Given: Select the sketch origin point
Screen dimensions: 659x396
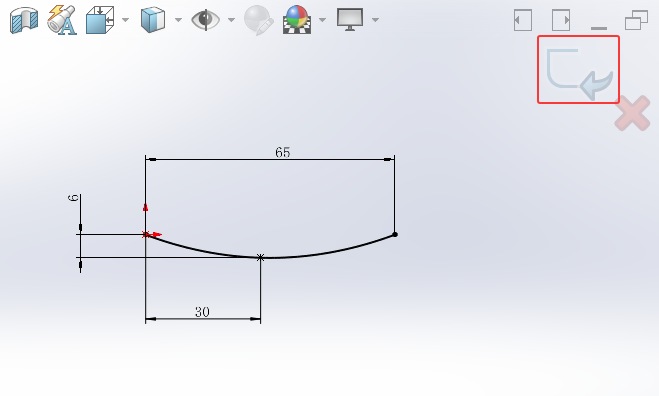Looking at the screenshot, I should click(x=146, y=235).
